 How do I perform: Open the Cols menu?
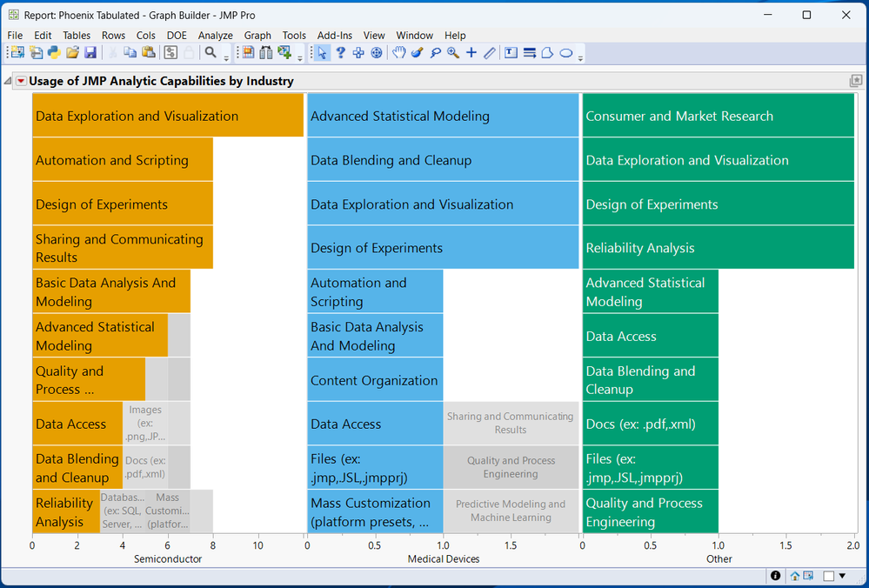pos(146,35)
